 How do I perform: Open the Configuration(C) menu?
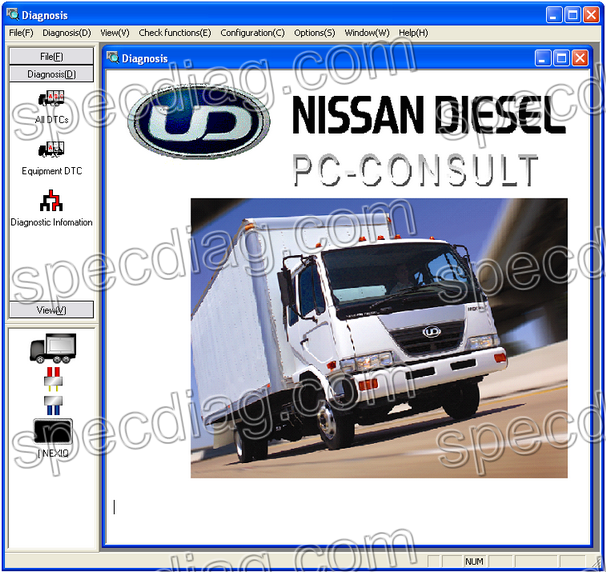(252, 33)
